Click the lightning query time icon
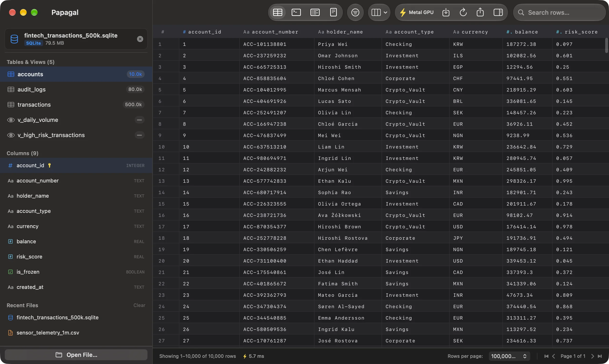609x364 pixels. [x=245, y=356]
